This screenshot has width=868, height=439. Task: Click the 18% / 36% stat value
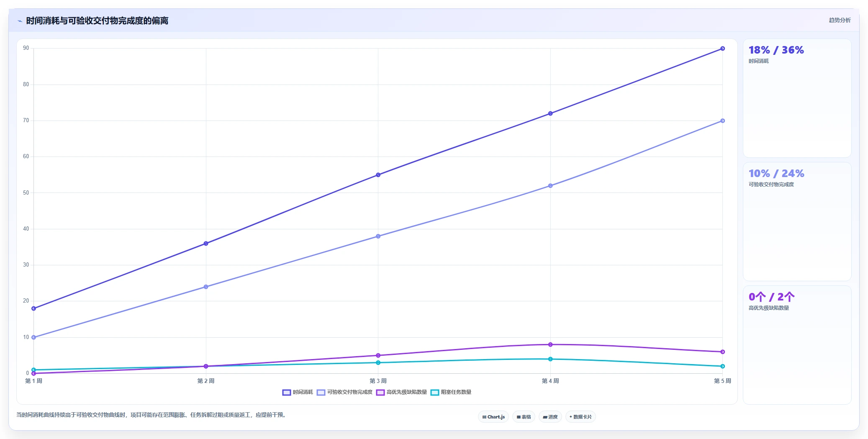[776, 50]
